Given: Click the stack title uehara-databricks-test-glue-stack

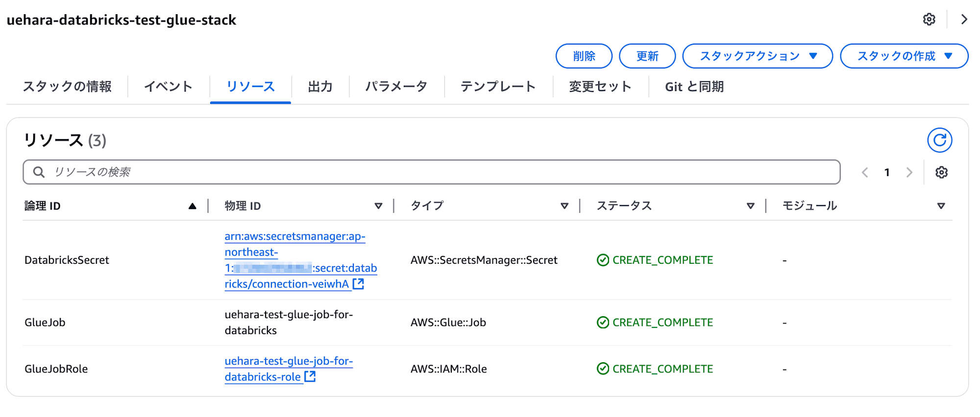Looking at the screenshot, I should [x=121, y=20].
